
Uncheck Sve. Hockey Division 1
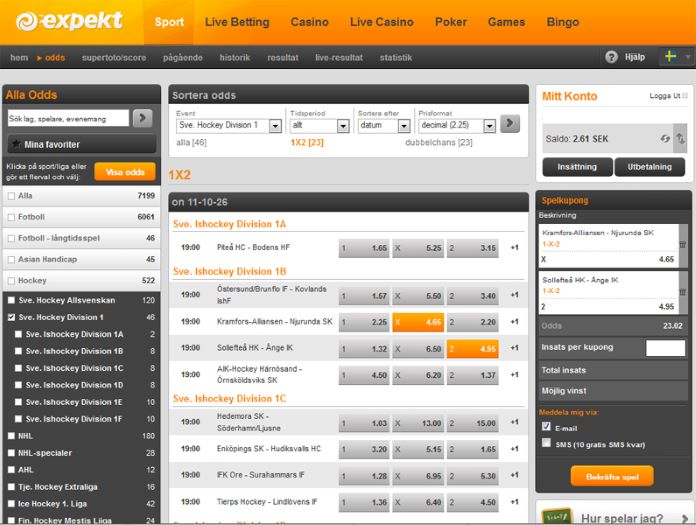tap(12, 317)
